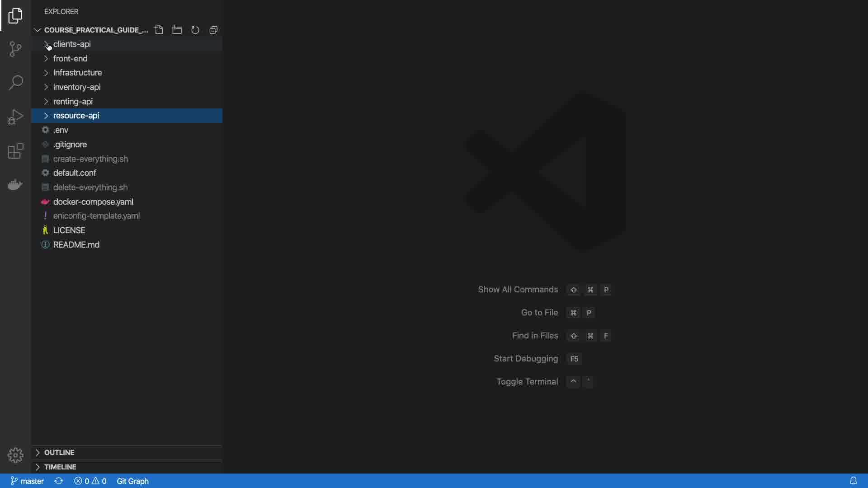Screen dimensions: 868x488
Task: Click the New Folder icon
Action: pyautogui.click(x=177, y=30)
